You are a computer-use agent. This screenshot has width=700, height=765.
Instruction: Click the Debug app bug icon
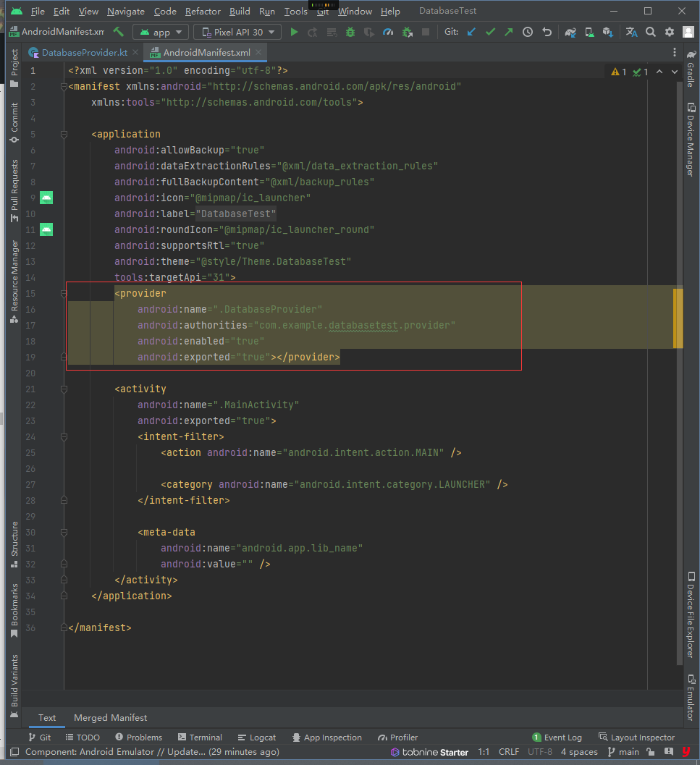tap(350, 32)
